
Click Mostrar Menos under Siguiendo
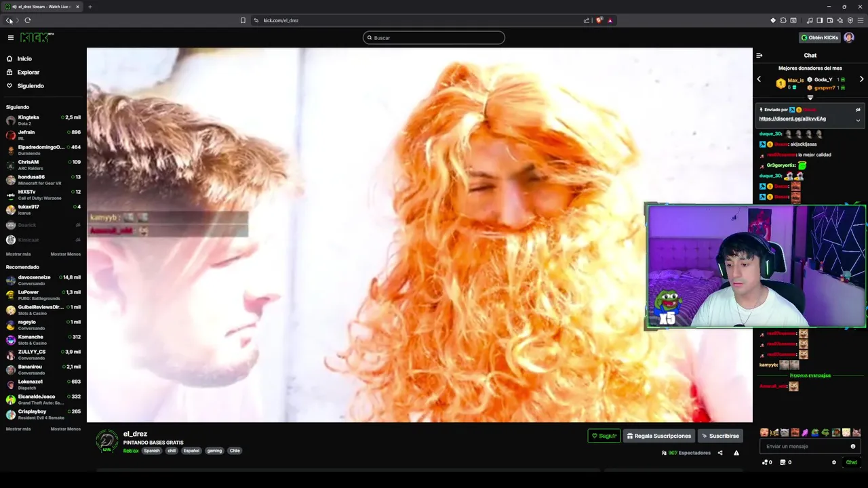coord(66,254)
